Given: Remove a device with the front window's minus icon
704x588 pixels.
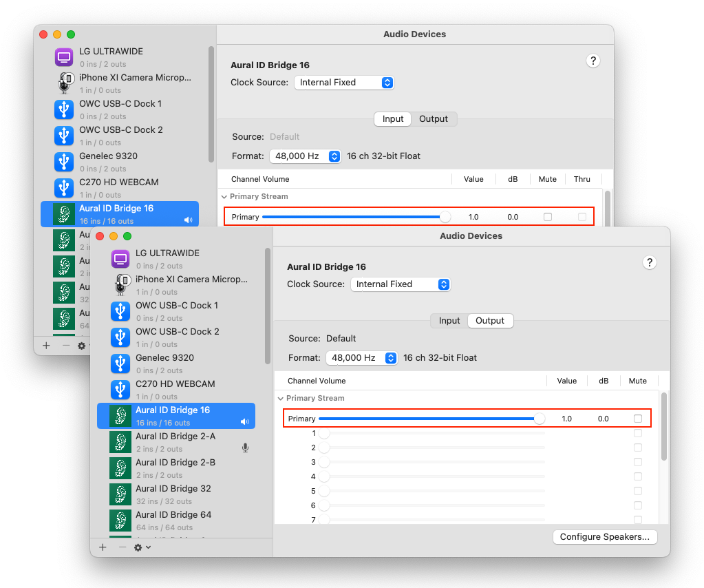Looking at the screenshot, I should pos(122,547).
